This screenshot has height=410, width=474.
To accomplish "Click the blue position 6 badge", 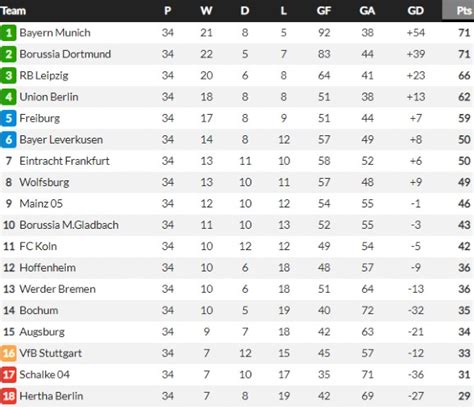I will [8, 140].
